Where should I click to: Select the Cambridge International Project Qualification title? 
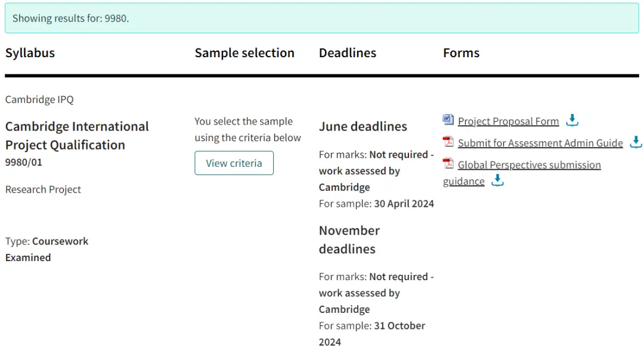[x=77, y=135]
